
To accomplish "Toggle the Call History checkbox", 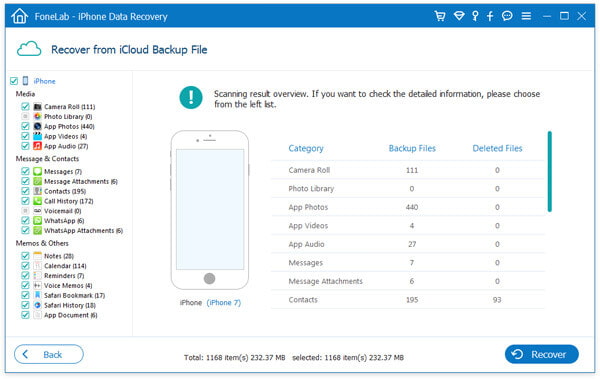I will pyautogui.click(x=25, y=201).
